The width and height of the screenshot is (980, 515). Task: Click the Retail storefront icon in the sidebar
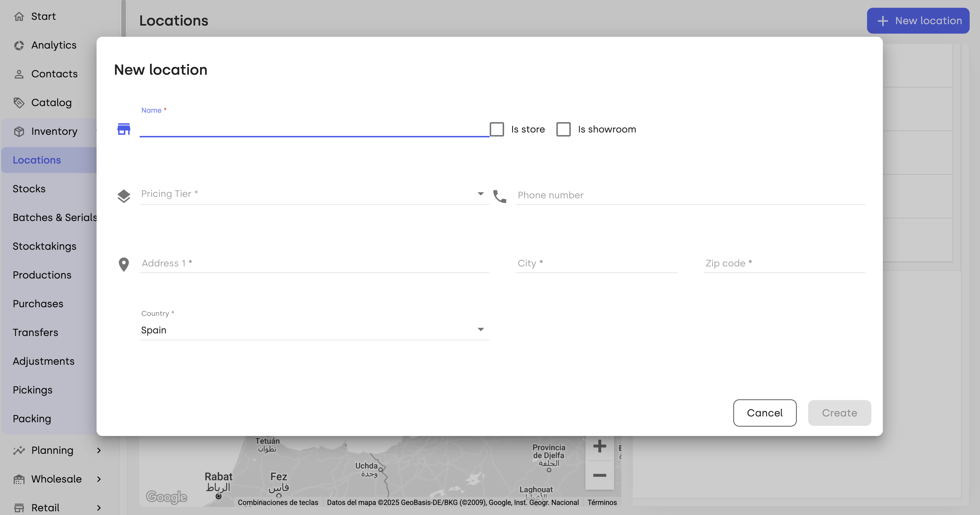tap(19, 508)
